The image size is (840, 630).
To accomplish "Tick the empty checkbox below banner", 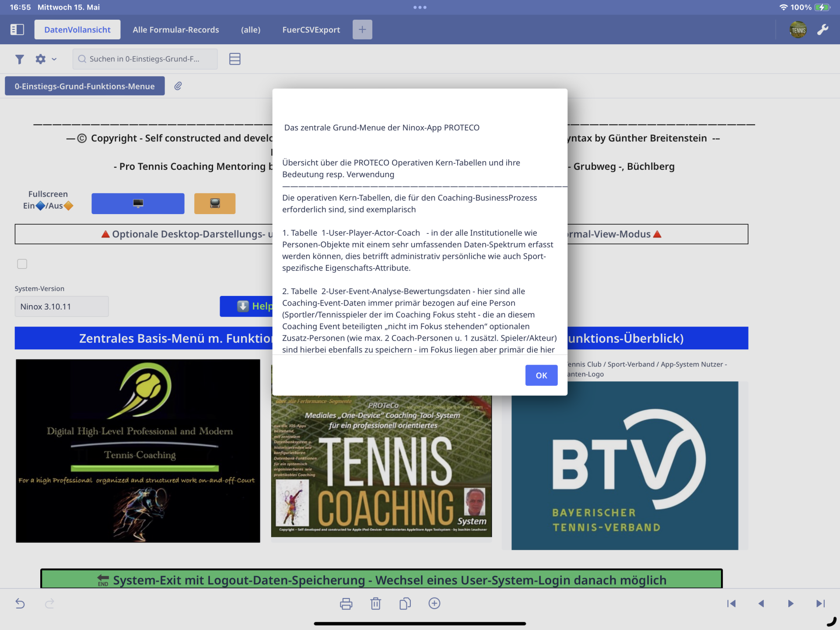I will (22, 264).
